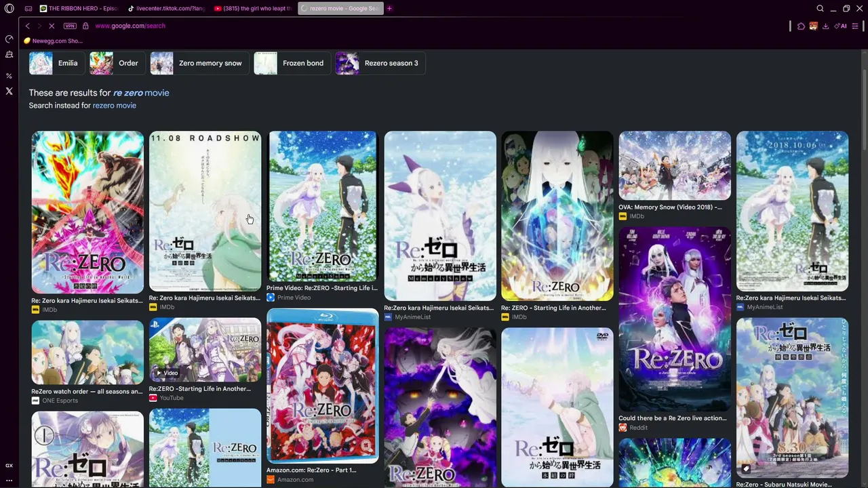Go forward with the forward arrow
Viewport: 868px width, 488px height.
tap(39, 26)
